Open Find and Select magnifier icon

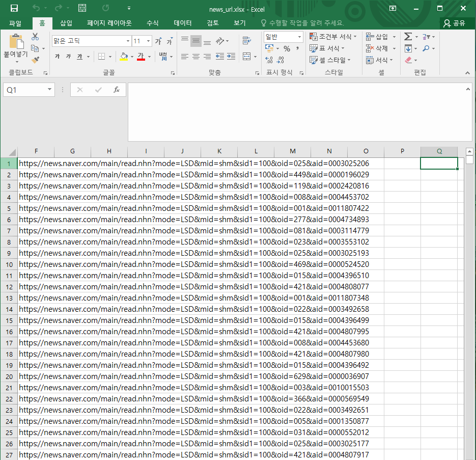pos(426,48)
